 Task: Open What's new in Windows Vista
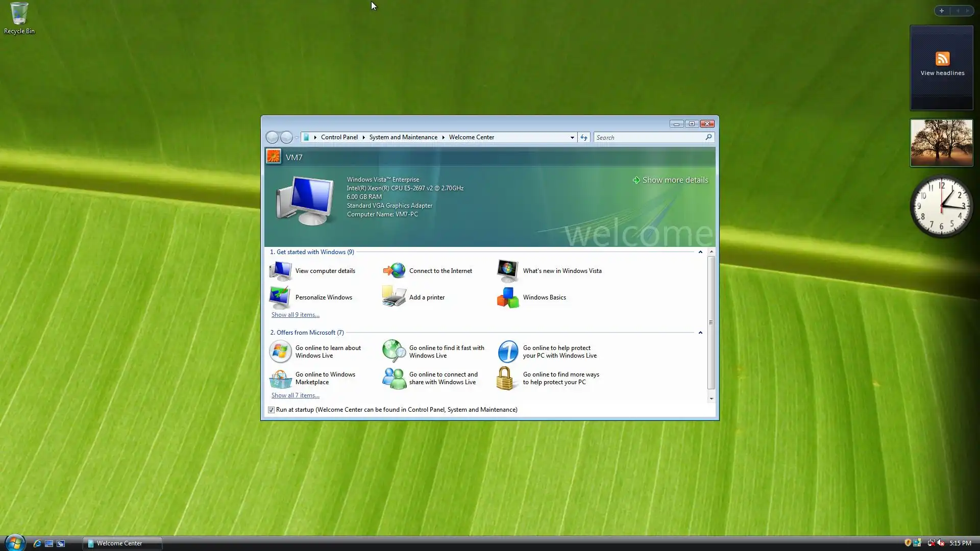[x=561, y=271]
